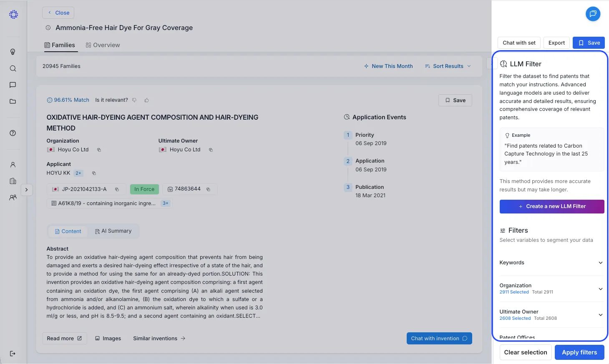The image size is (609, 364).
Task: Click the blue Save set button
Action: (x=589, y=43)
